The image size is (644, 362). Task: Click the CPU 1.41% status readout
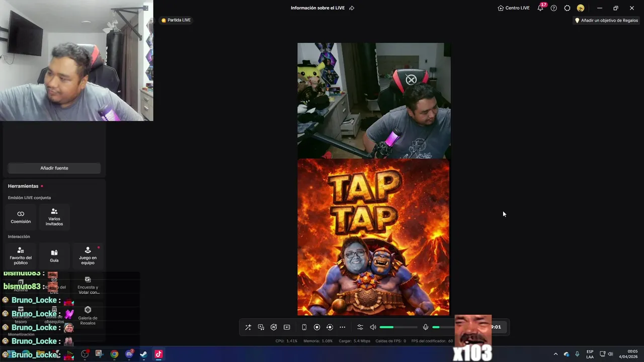tap(286, 341)
